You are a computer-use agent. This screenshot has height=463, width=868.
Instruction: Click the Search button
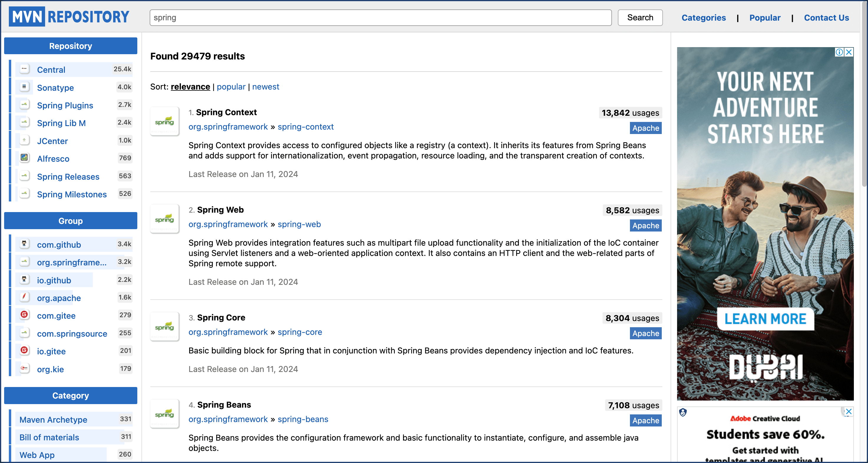[640, 17]
